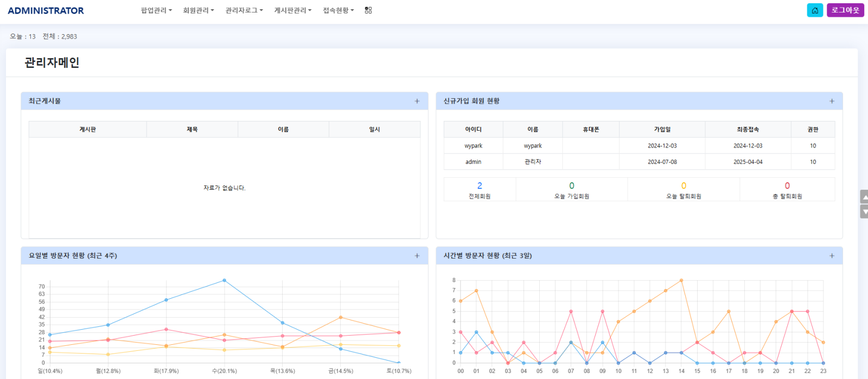Click plus icon on 시간별 방문자 현황 panel
Screen dimensions: 868x379
[x=832, y=256]
